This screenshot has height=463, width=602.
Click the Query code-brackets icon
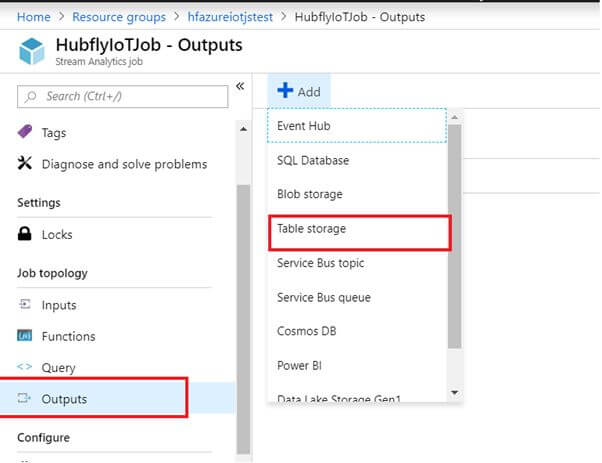click(x=25, y=367)
